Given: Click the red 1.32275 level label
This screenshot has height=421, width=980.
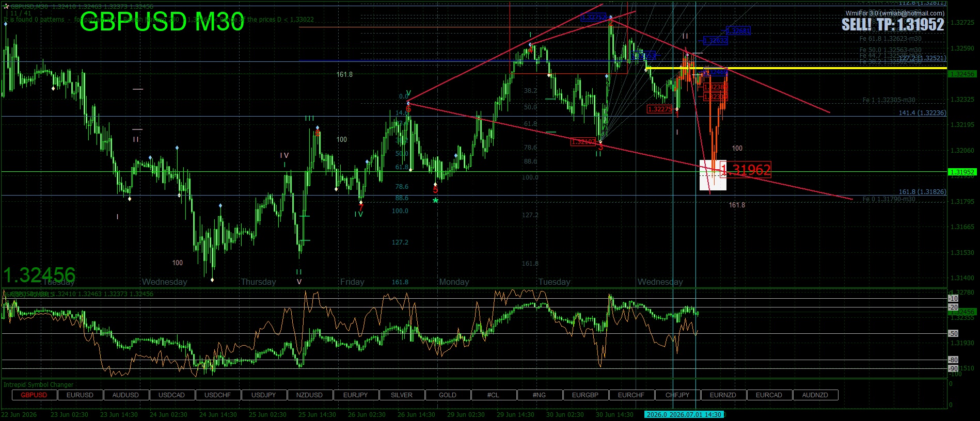Looking at the screenshot, I should (660, 109).
